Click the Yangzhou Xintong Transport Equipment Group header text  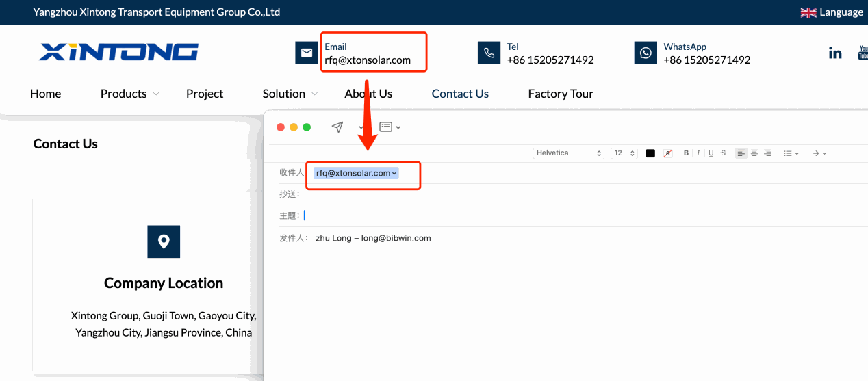pos(157,12)
